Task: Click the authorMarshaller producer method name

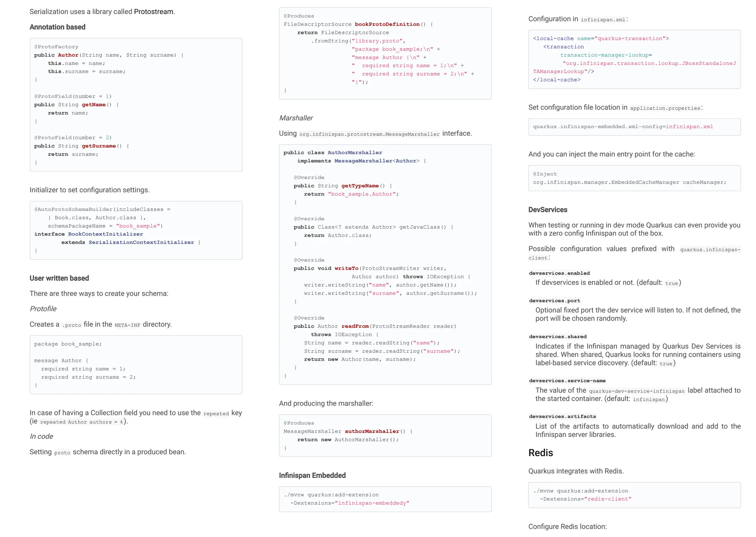Action: click(x=372, y=431)
